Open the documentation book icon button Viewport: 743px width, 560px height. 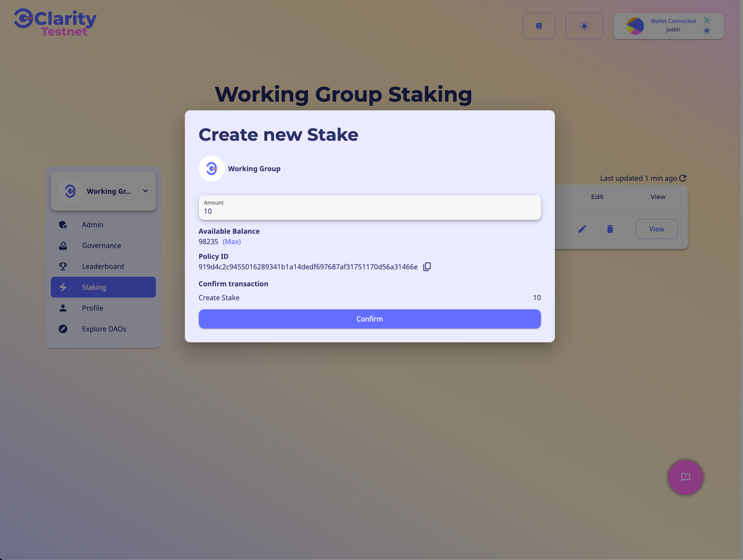[x=539, y=26]
